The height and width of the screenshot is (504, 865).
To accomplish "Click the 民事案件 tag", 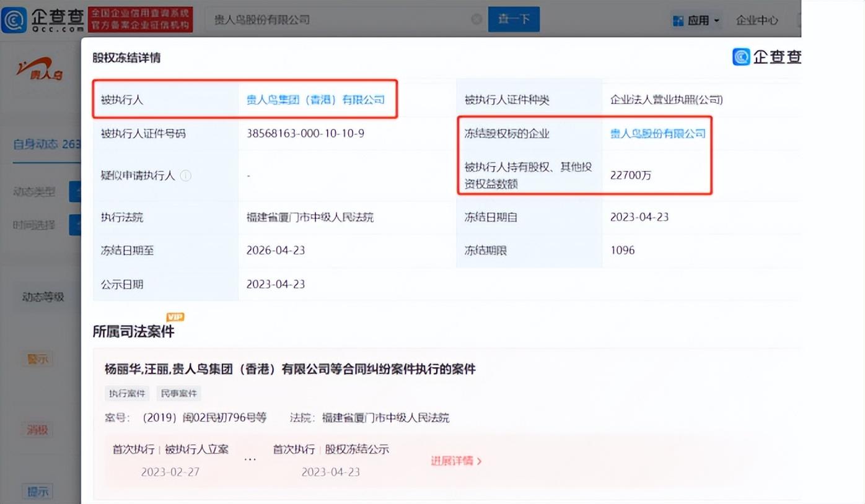I will [x=178, y=393].
